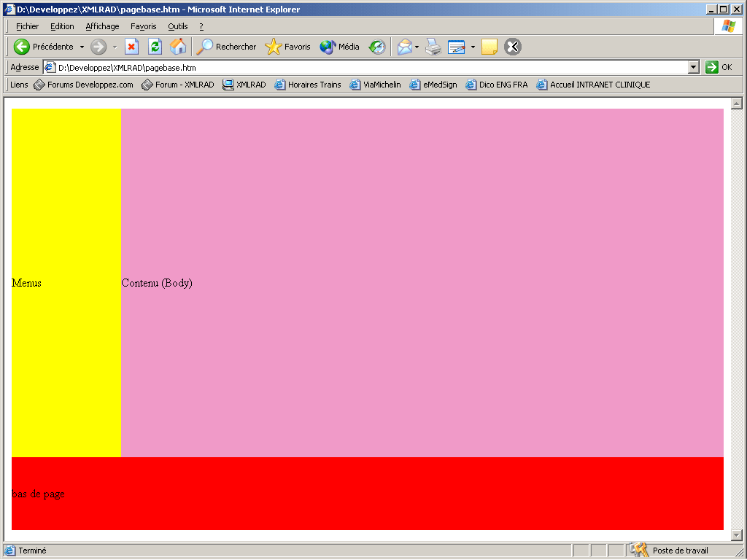
Task: Click the Précédente back button
Action: pos(44,47)
